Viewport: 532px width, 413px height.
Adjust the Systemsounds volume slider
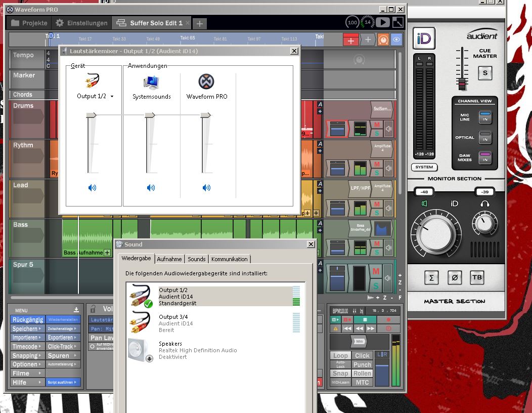point(150,115)
